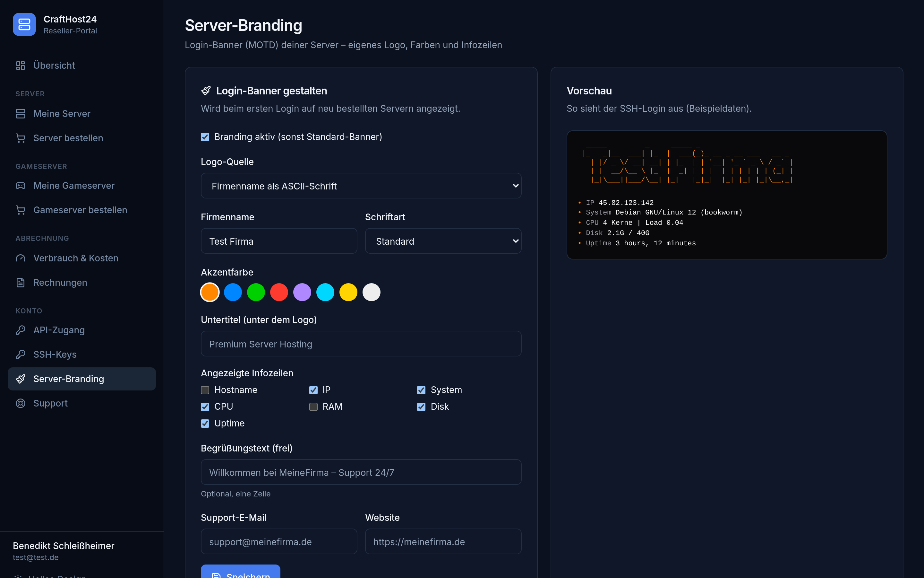Select the purple accent color
Screen dimensions: 924x578
(x=302, y=292)
